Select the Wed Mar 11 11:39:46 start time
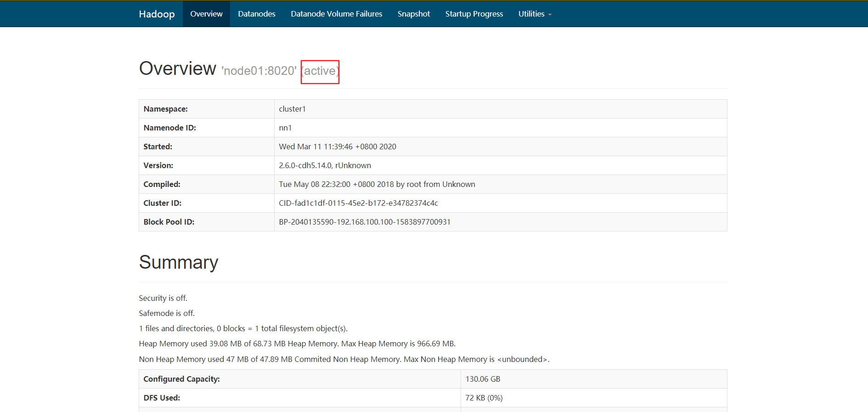Image resolution: width=868 pixels, height=412 pixels. 338,147
